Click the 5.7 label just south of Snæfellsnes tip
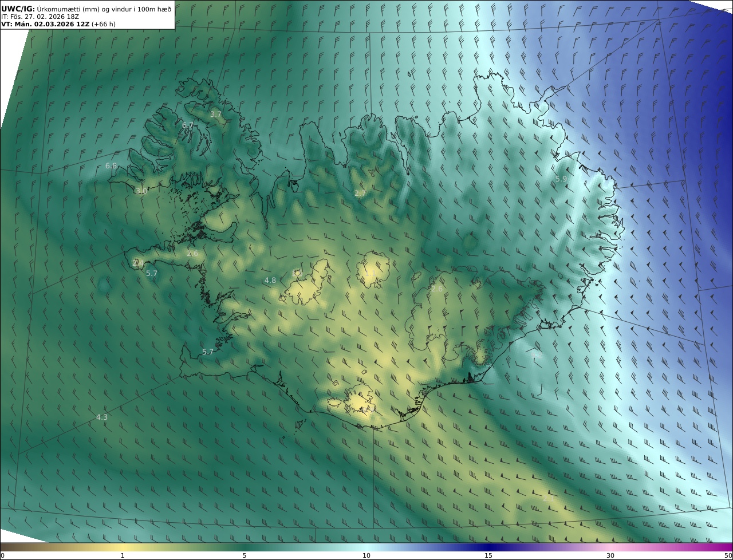This screenshot has width=733, height=560. click(151, 274)
